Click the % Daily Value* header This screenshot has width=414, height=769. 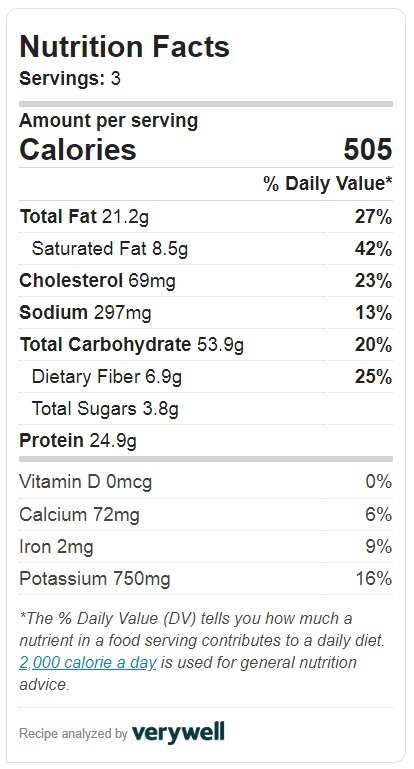pyautogui.click(x=328, y=183)
